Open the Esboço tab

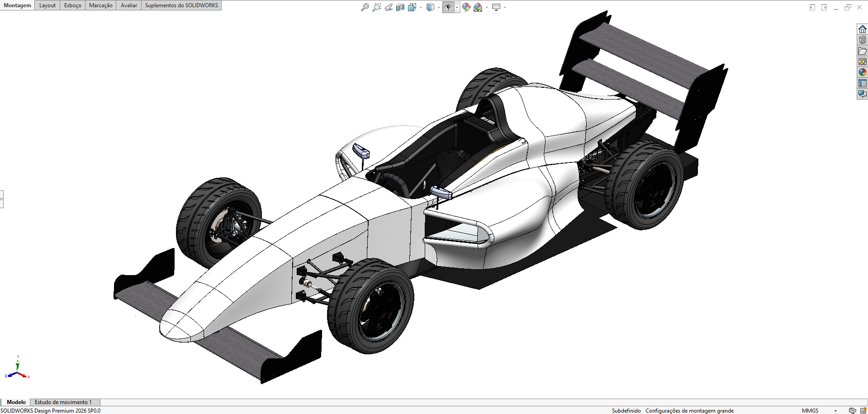[x=73, y=5]
